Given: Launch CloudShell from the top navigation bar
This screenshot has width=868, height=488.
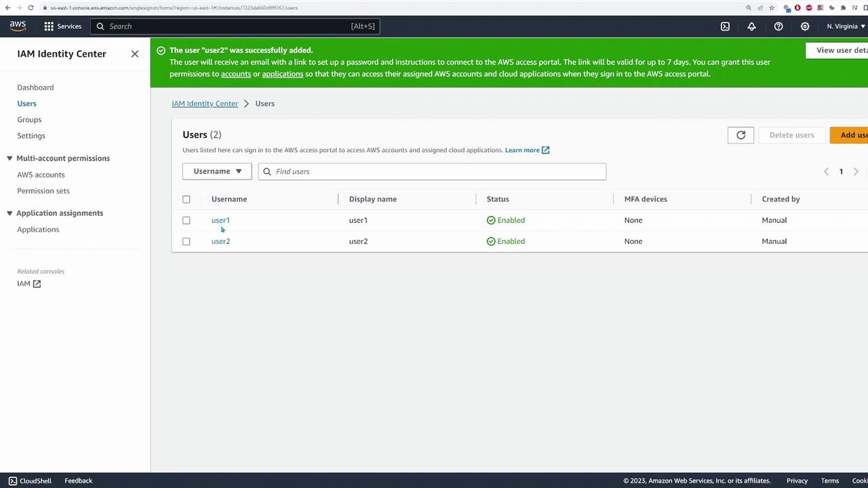Looking at the screenshot, I should coord(725,26).
